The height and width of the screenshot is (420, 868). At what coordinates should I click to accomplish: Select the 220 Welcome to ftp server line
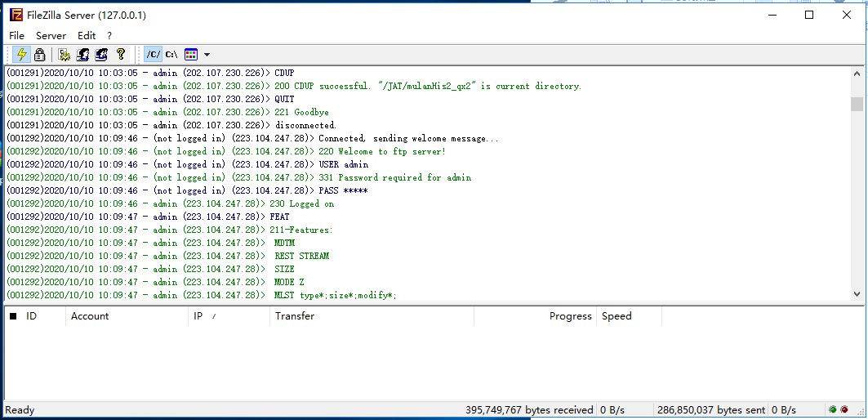[x=226, y=151]
